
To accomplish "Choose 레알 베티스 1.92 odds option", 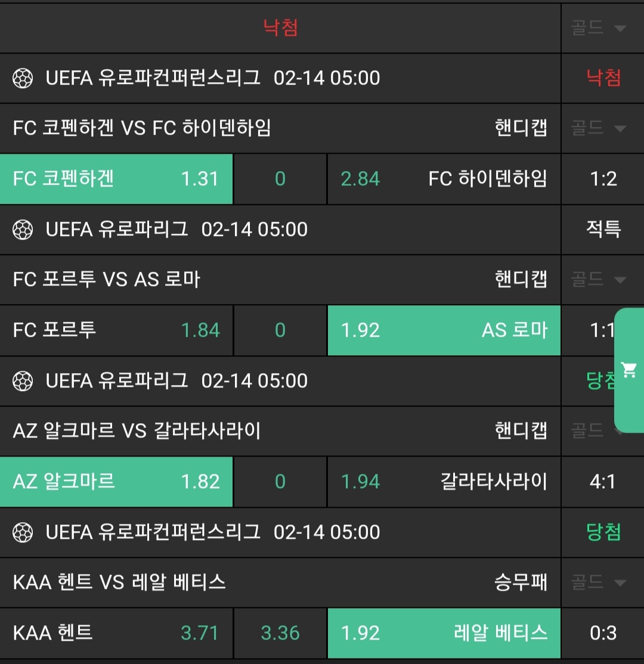I will 444,633.
